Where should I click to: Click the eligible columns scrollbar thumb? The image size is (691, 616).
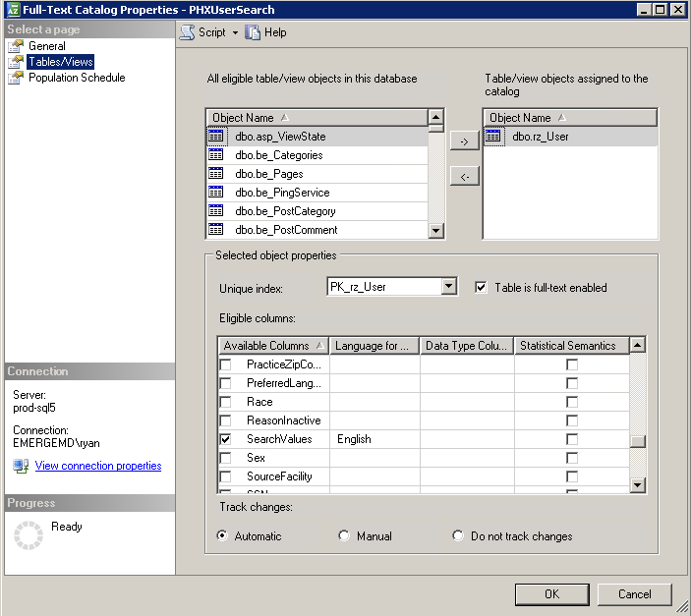click(638, 441)
